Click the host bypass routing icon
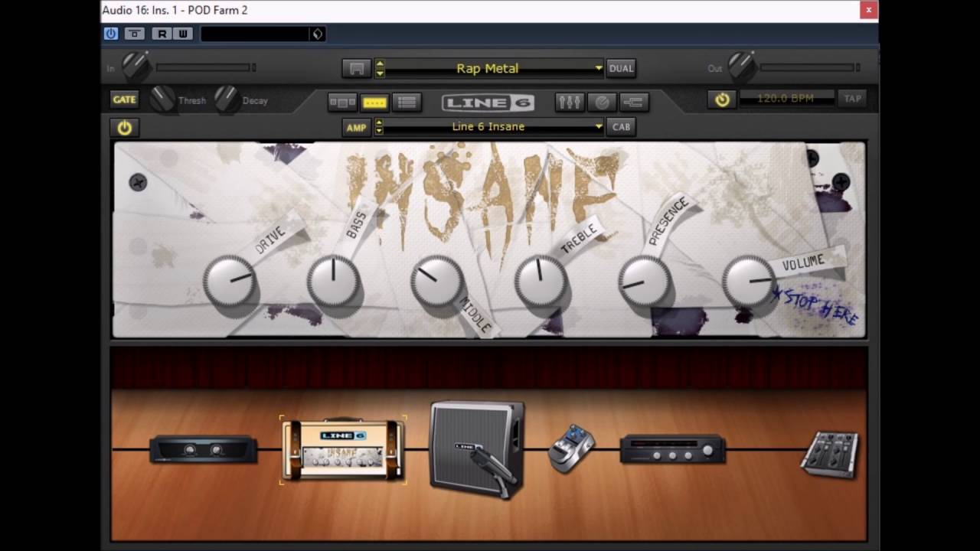Screen dimensions: 980x551 (x=135, y=34)
